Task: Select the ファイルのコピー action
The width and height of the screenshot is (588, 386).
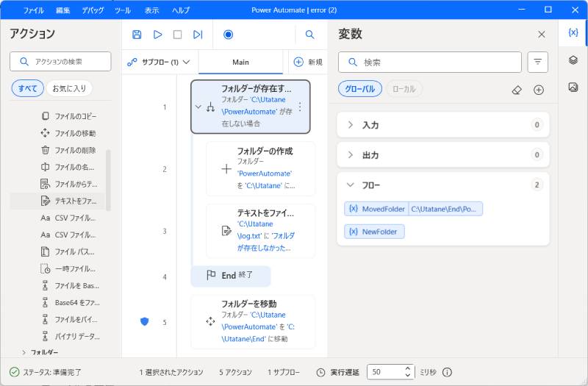Action: tap(69, 116)
